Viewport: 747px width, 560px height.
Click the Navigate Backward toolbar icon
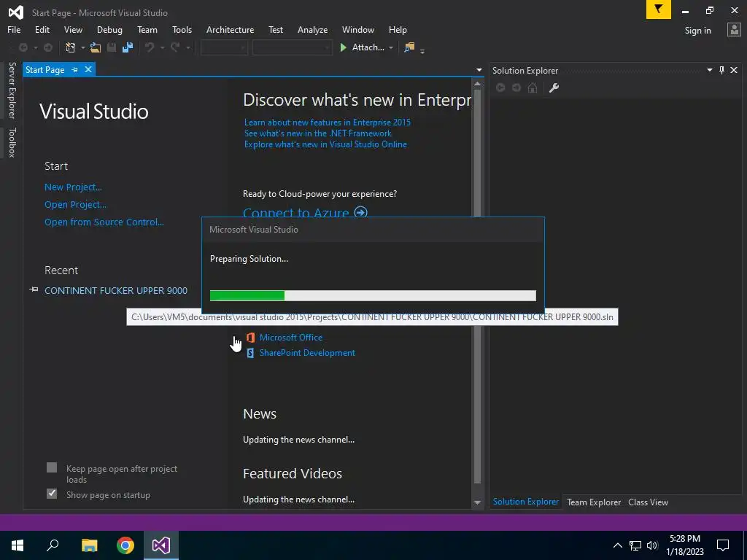[23, 47]
